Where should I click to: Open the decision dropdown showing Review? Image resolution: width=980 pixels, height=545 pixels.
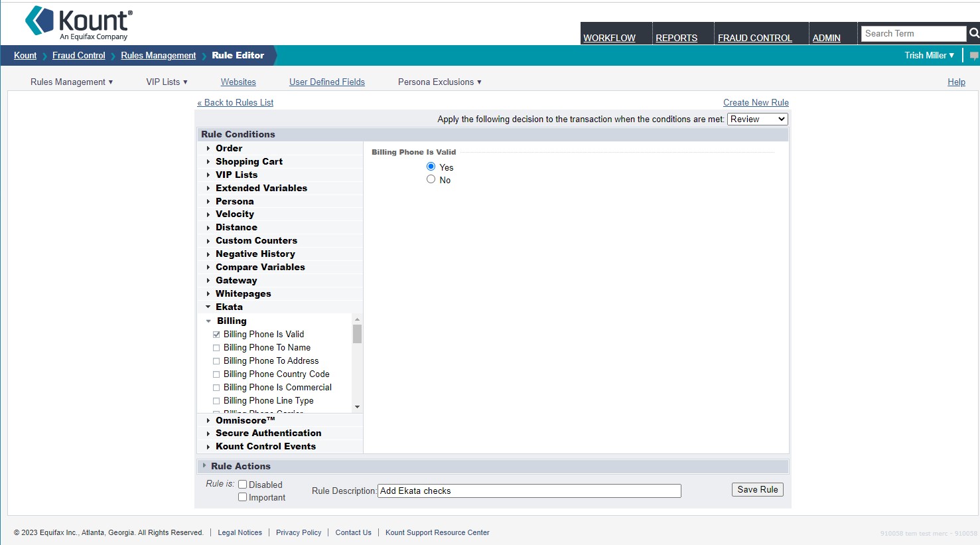(x=758, y=119)
